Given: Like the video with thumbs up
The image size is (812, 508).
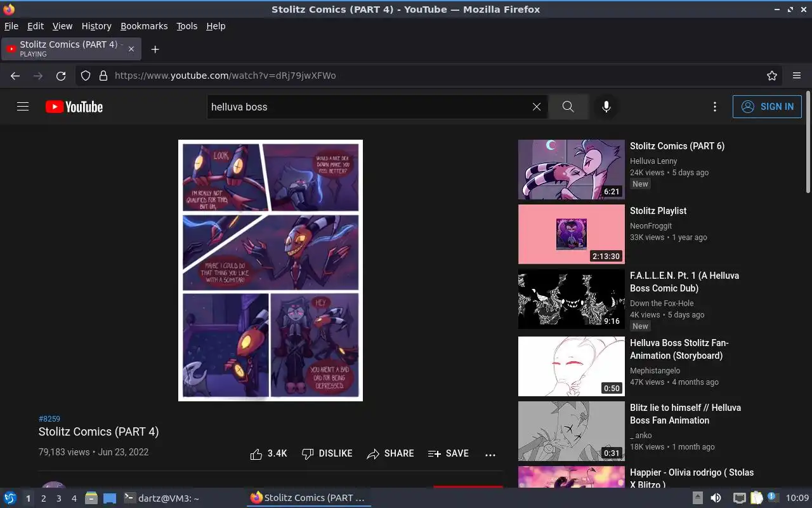Looking at the screenshot, I should pos(268,453).
